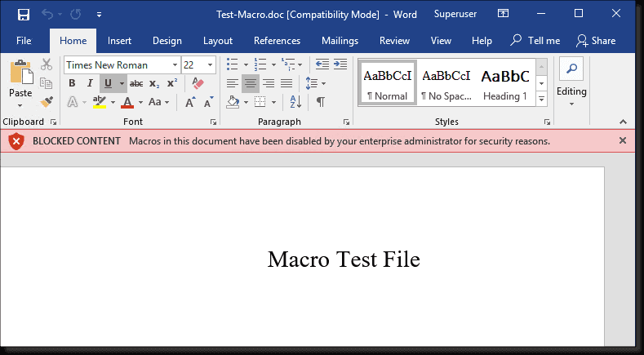Open font color dropdown arrow
The image size is (644, 355).
[140, 102]
